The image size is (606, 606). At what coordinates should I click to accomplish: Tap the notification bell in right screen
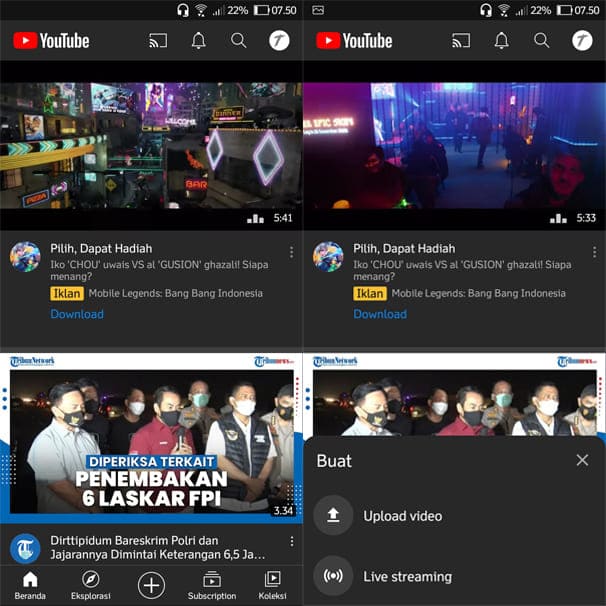pos(501,41)
